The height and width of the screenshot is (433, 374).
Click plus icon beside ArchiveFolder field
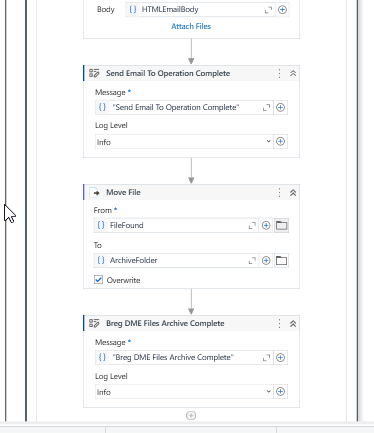[x=266, y=261]
